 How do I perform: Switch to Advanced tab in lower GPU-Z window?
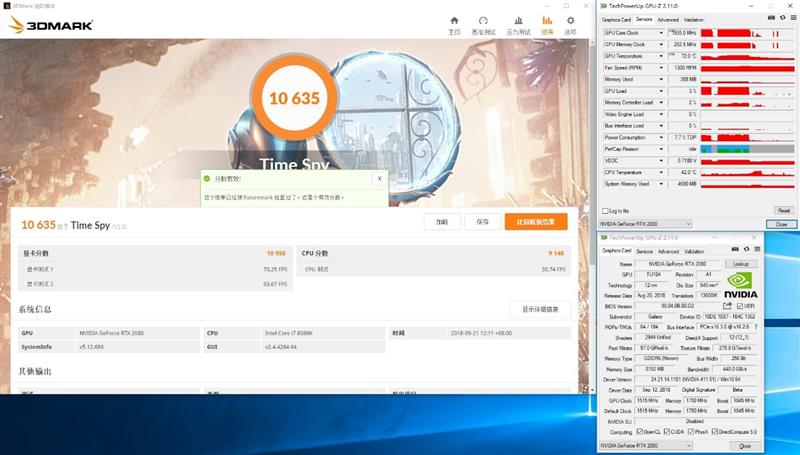point(668,251)
